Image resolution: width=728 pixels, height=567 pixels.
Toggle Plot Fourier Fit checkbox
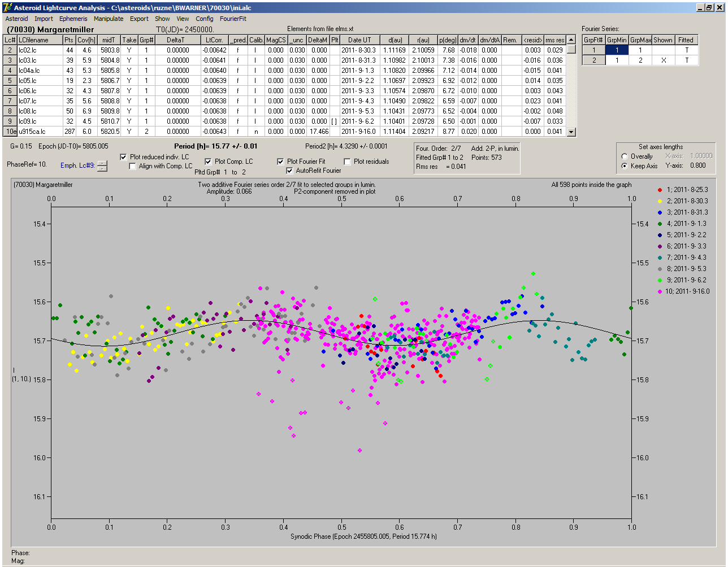(x=280, y=162)
